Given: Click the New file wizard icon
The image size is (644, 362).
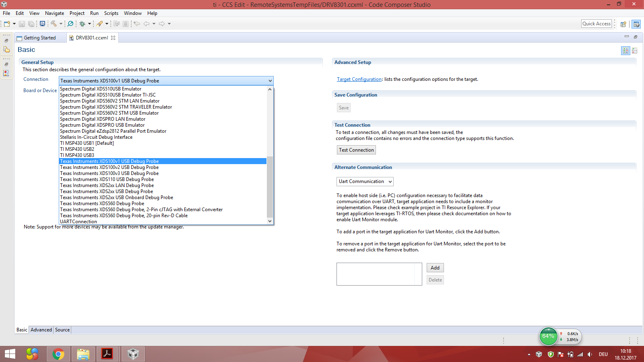Looking at the screenshot, I should coord(7,24).
